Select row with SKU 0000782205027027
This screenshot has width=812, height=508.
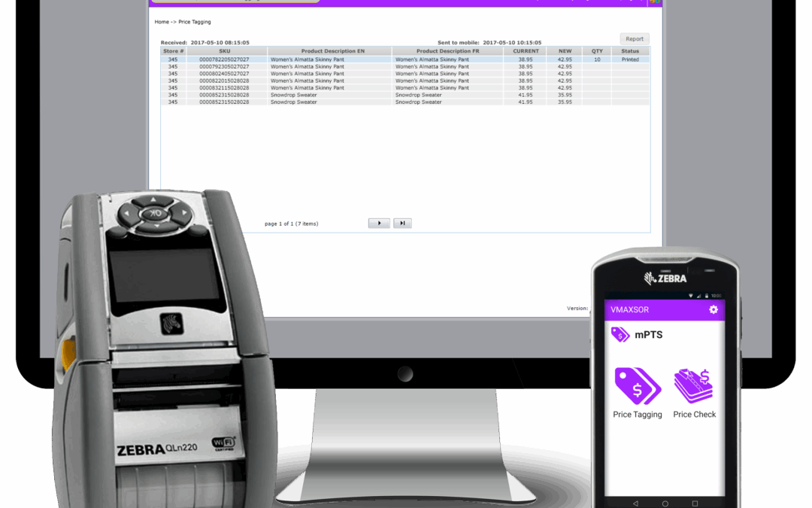(405, 59)
